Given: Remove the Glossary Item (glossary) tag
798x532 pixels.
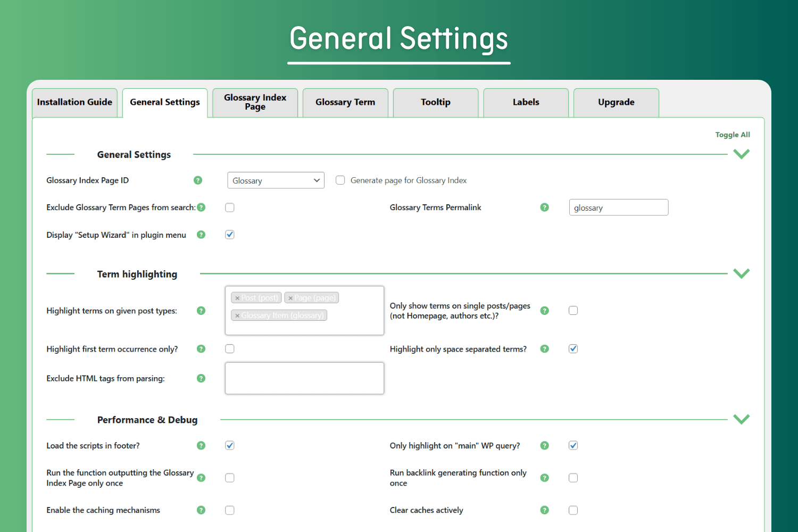Looking at the screenshot, I should (x=237, y=316).
